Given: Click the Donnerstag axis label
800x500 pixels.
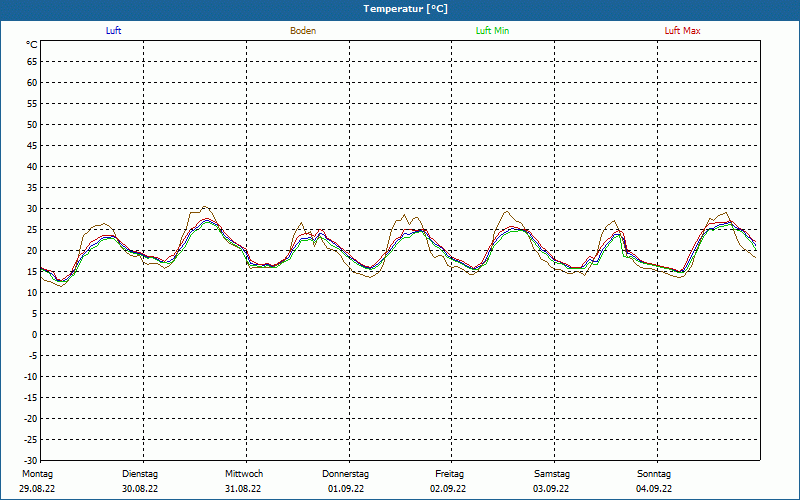Looking at the screenshot, I should click(345, 474).
